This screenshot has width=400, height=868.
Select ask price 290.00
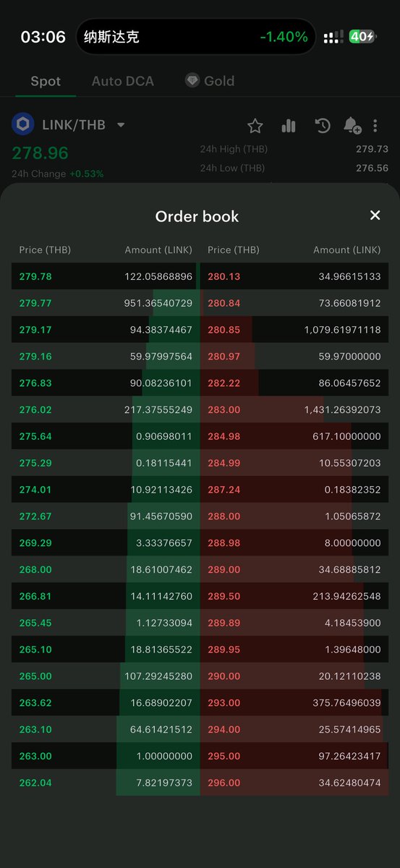click(x=224, y=676)
